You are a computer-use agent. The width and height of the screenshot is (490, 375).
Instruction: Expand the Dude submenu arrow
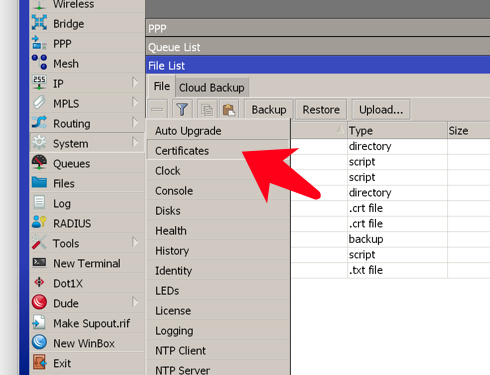[x=135, y=302]
